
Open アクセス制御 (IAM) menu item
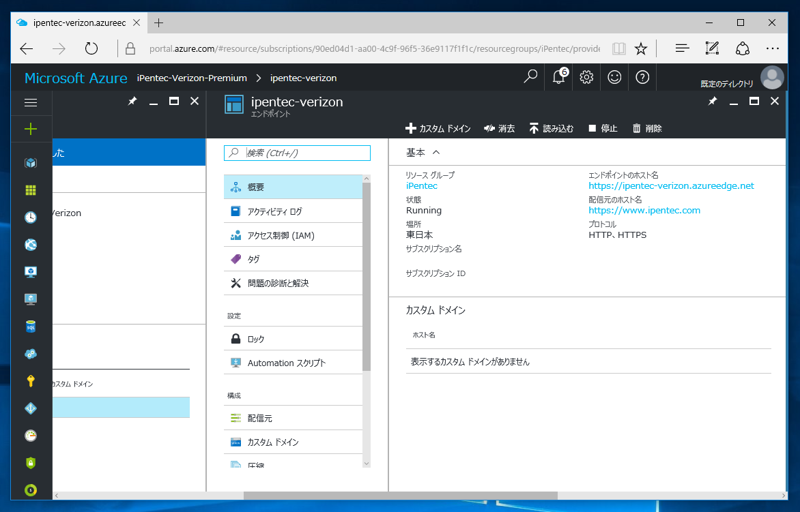(x=293, y=235)
